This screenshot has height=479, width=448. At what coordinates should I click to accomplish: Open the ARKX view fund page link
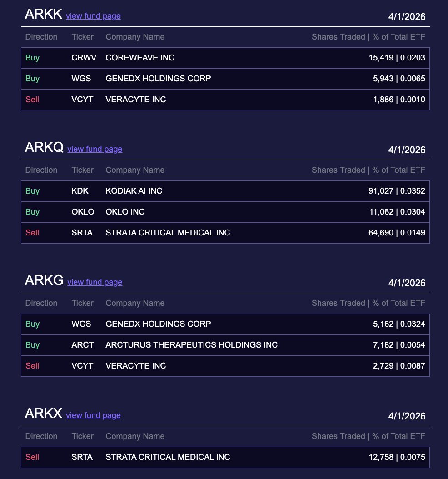93,415
